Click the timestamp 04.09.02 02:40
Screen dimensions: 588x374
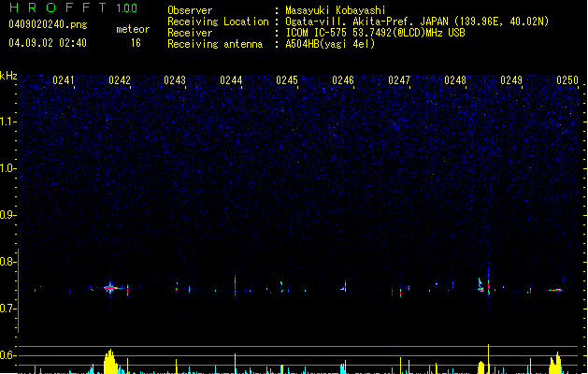(48, 43)
